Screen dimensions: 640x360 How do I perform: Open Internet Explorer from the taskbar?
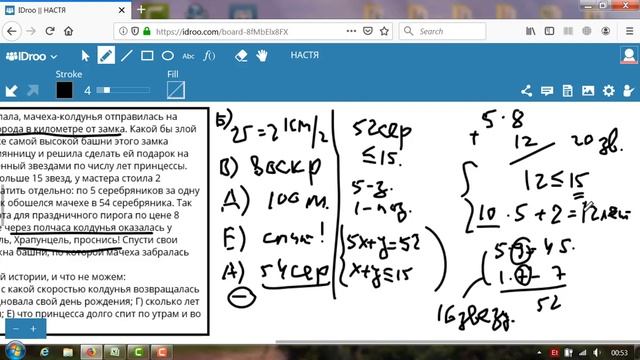pyautogui.click(x=44, y=352)
